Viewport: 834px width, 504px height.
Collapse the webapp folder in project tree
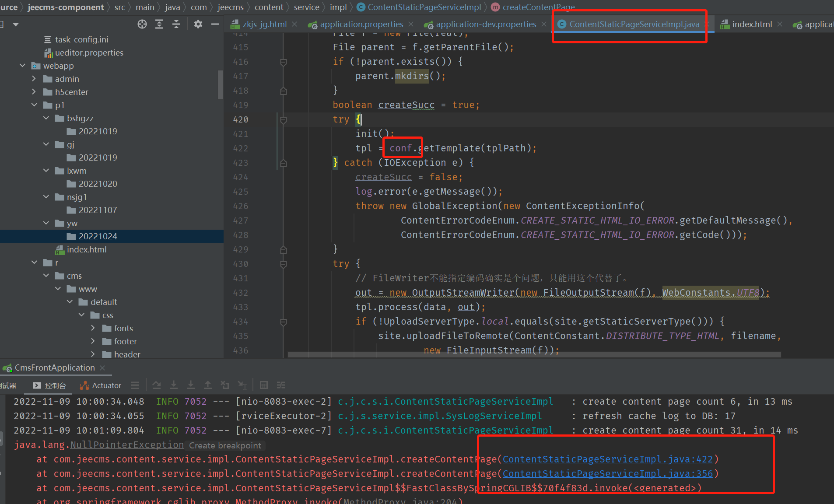click(x=23, y=66)
